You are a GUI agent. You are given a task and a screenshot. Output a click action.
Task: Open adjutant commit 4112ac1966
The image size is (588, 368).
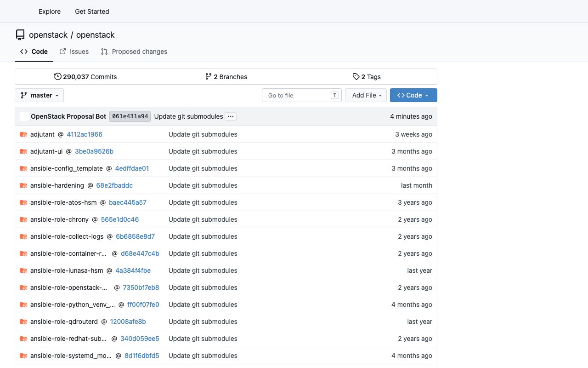tap(85, 134)
